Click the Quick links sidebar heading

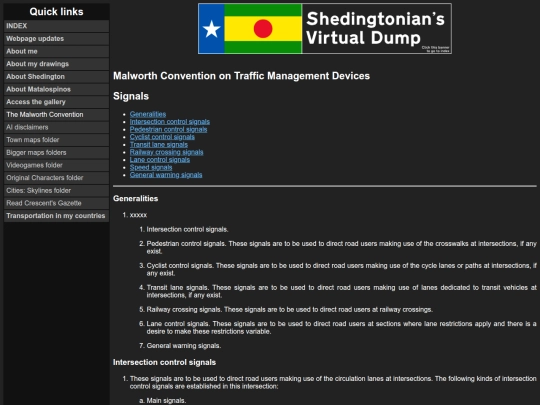click(x=56, y=12)
